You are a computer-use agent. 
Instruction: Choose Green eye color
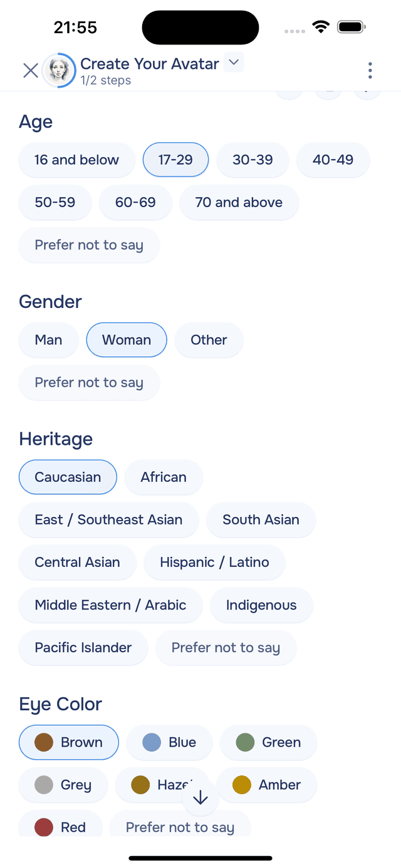[x=268, y=742]
